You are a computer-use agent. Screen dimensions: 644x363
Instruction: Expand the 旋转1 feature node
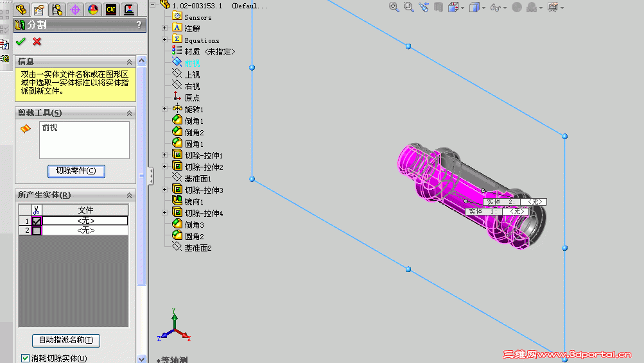pyautogui.click(x=165, y=109)
